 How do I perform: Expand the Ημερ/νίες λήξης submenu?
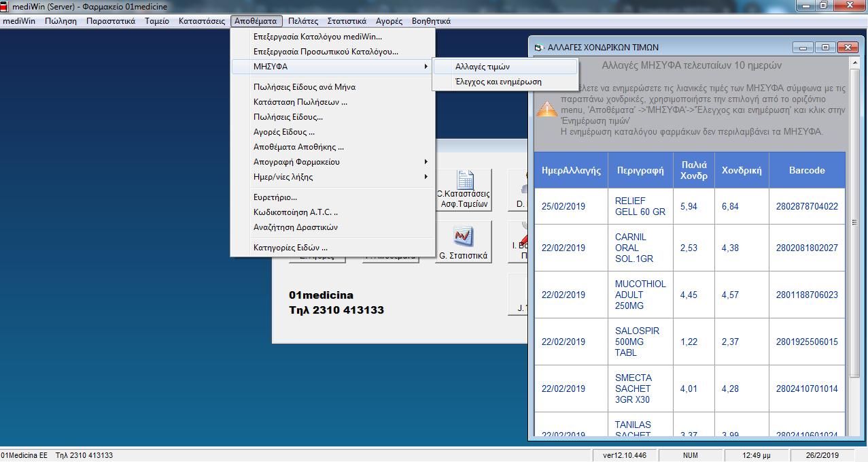point(333,177)
